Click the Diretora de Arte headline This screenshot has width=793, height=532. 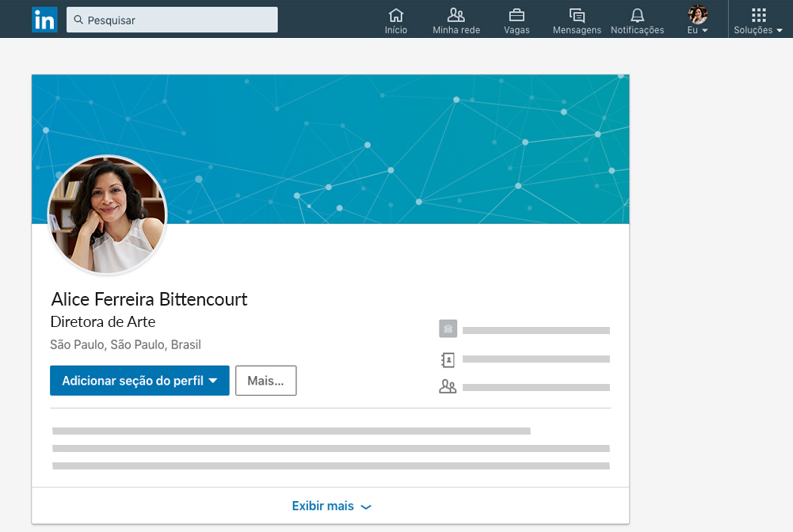tap(103, 322)
